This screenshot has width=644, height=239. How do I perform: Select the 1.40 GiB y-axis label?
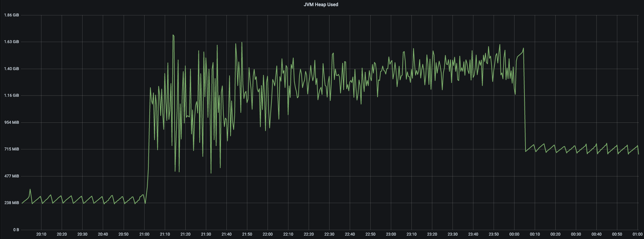tap(11, 69)
